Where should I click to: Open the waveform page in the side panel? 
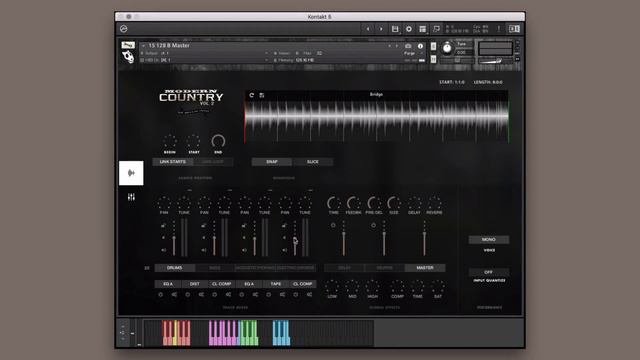131,173
